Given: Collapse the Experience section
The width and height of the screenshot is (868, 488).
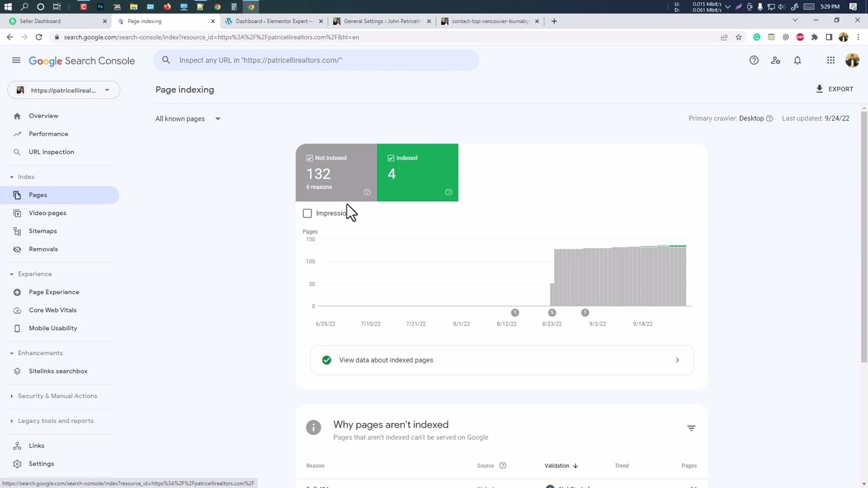Looking at the screenshot, I should click(31, 274).
